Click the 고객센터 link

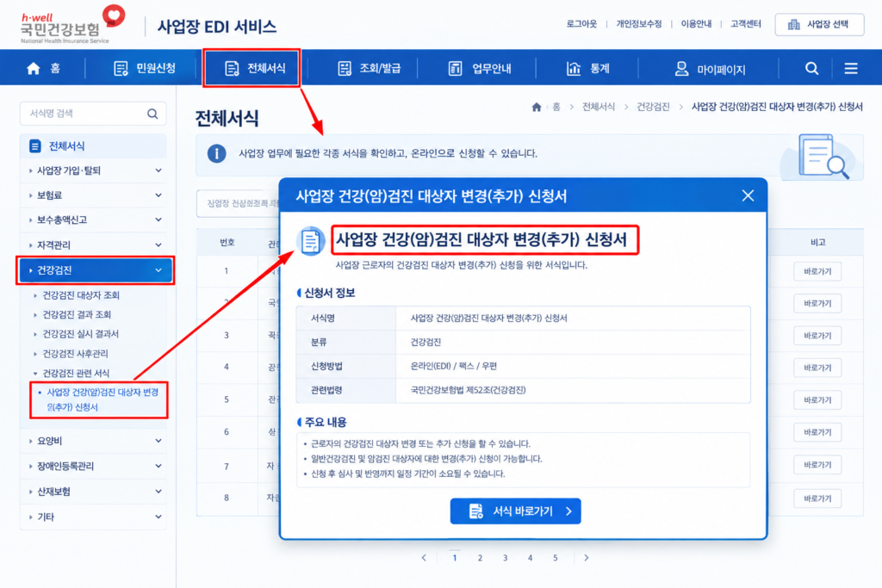[746, 23]
